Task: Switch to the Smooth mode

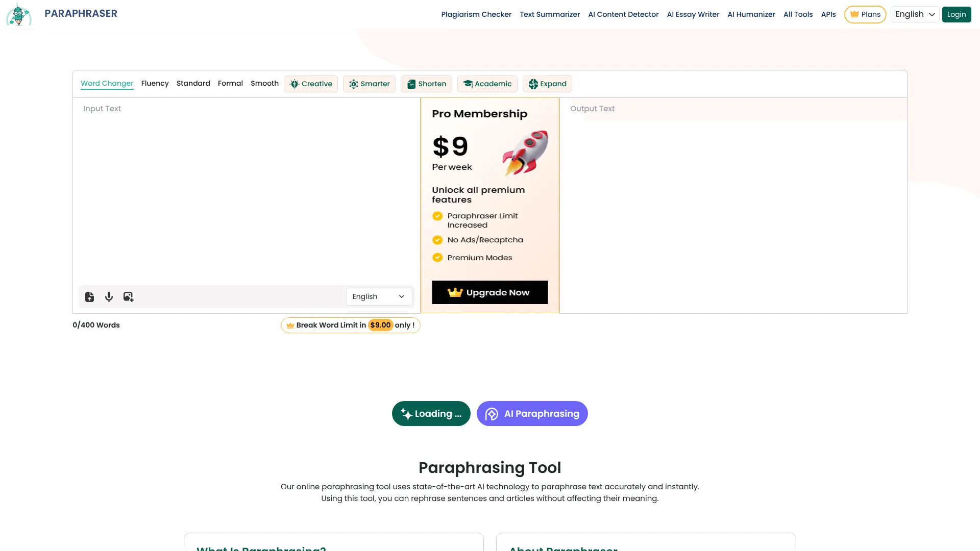Action: point(264,83)
